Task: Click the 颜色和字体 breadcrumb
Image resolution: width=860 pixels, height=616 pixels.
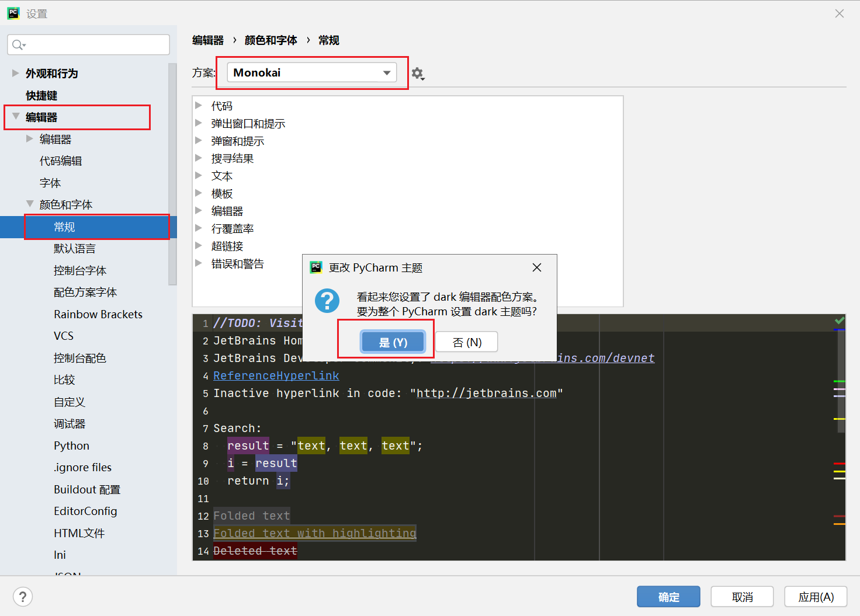Action: (x=271, y=40)
